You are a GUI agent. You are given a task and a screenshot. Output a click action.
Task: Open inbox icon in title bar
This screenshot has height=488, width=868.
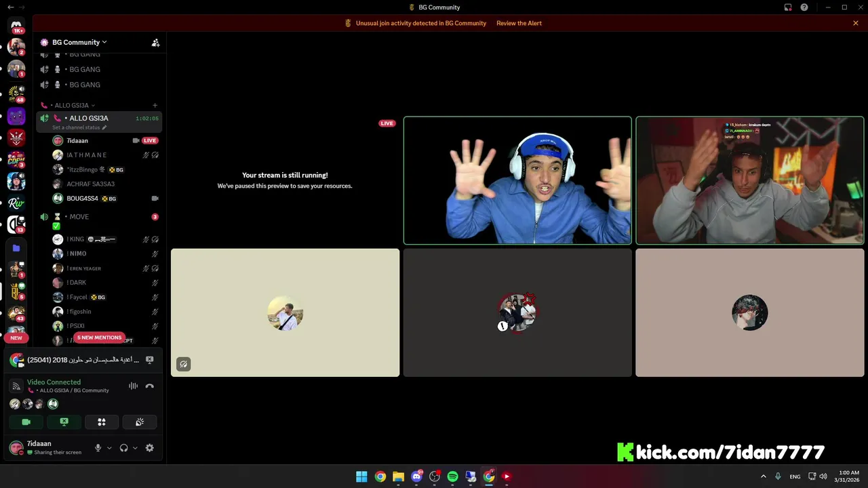[x=788, y=7]
